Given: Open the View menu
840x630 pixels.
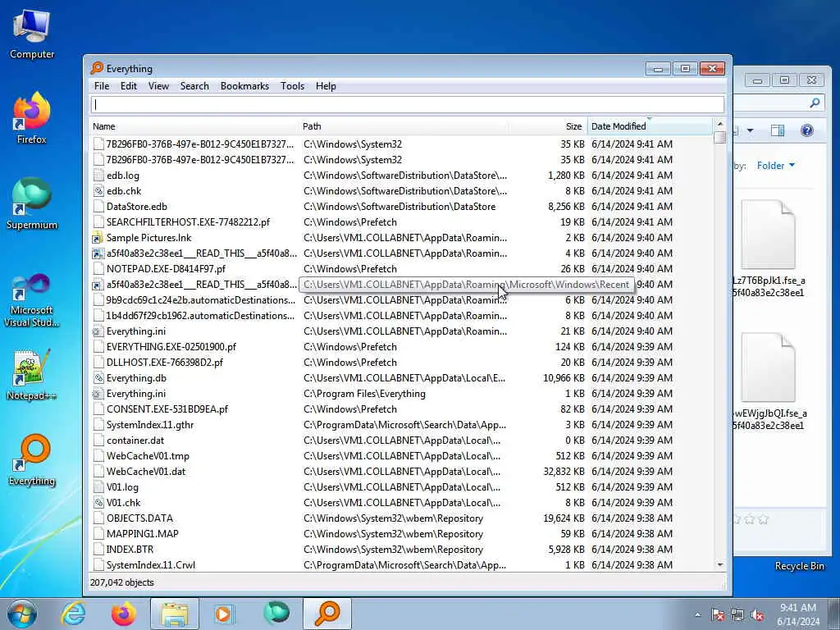Looking at the screenshot, I should [158, 86].
